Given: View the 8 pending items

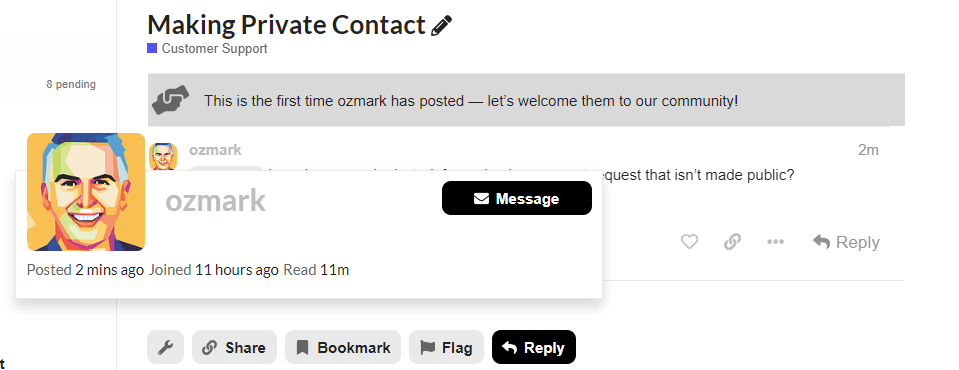Looking at the screenshot, I should pyautogui.click(x=71, y=84).
